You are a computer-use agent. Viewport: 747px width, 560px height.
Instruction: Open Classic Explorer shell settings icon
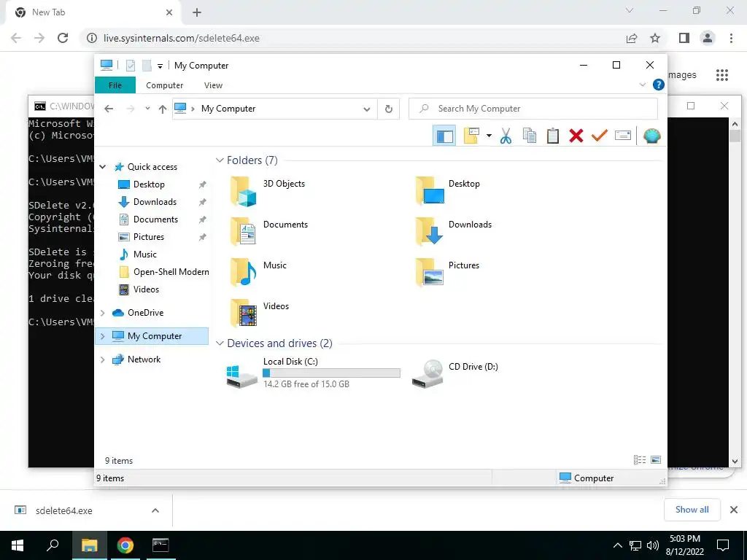coord(651,136)
